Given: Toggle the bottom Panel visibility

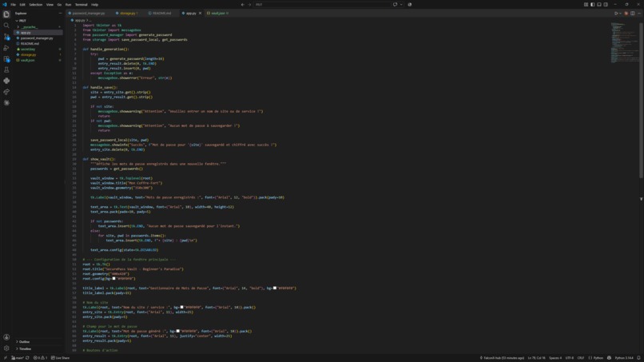Looking at the screenshot, I should 599,5.
